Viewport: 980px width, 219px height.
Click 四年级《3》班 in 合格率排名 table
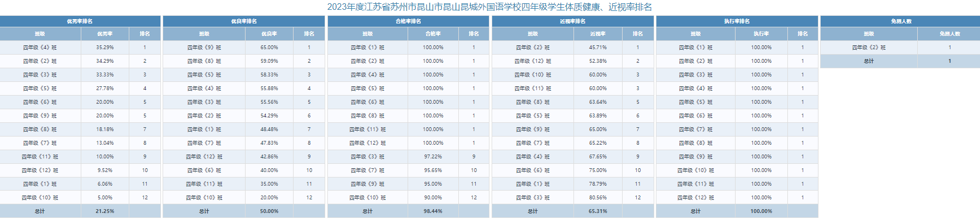pyautogui.click(x=368, y=157)
